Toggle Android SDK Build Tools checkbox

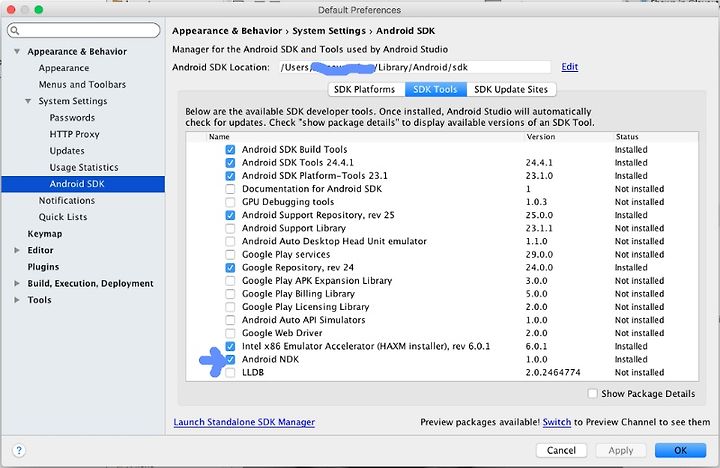(230, 150)
